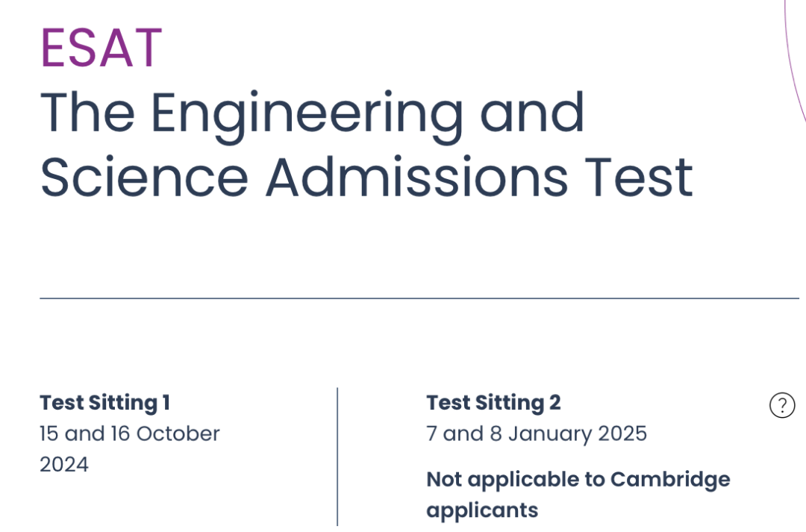
Task: Click the word Admissions in heading
Action: 417,177
